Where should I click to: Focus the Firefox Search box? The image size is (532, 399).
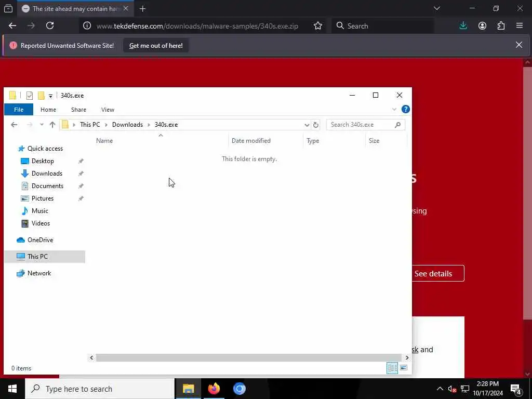(x=382, y=26)
